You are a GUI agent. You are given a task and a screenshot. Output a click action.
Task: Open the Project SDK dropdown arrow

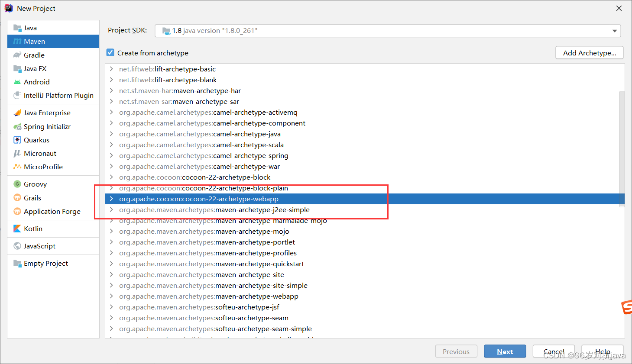(x=614, y=31)
